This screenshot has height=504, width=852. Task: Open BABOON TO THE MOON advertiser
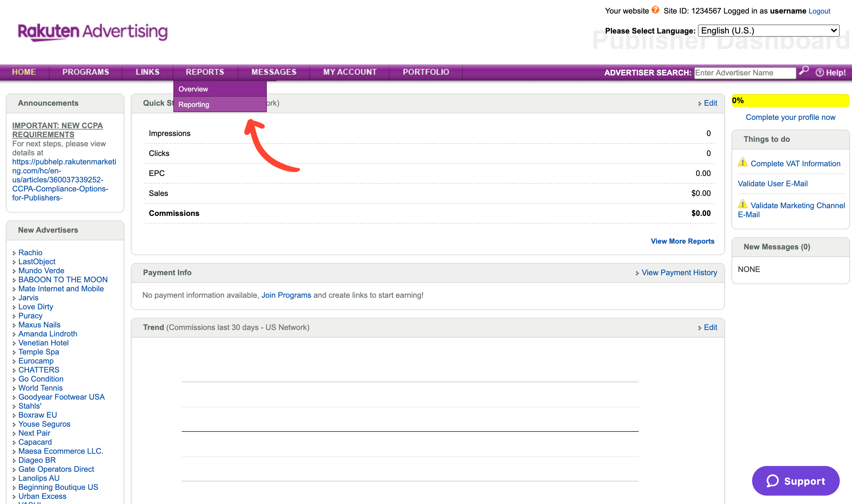click(x=63, y=279)
